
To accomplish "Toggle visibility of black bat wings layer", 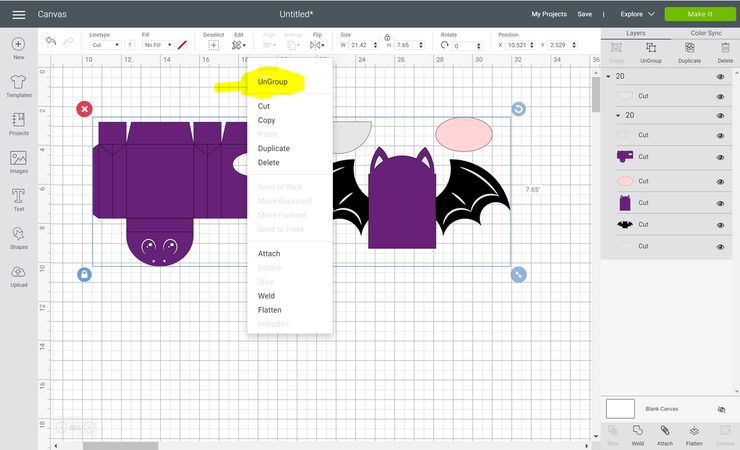I will click(720, 225).
